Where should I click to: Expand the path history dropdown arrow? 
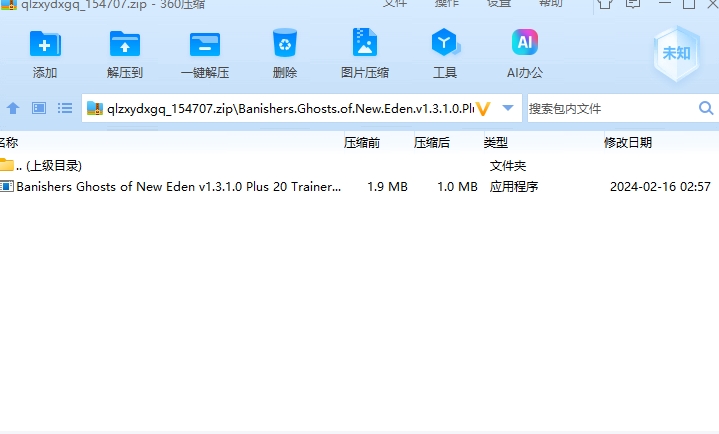[x=508, y=108]
